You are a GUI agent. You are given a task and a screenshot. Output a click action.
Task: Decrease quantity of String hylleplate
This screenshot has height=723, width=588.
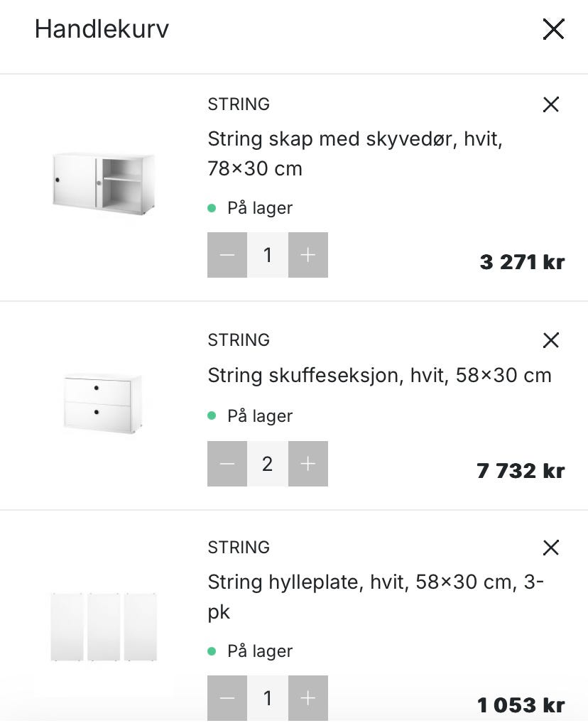click(227, 698)
